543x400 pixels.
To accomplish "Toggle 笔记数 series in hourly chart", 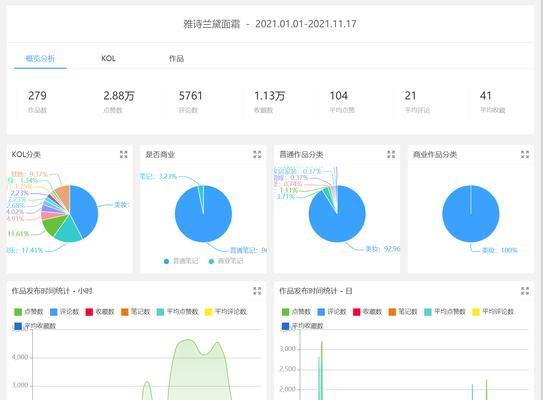I will click(x=135, y=312).
